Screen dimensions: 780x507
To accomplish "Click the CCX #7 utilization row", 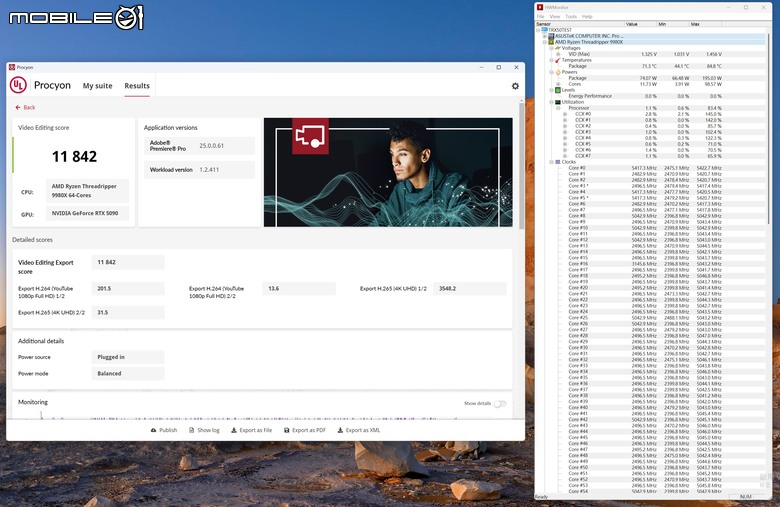I will [645, 156].
